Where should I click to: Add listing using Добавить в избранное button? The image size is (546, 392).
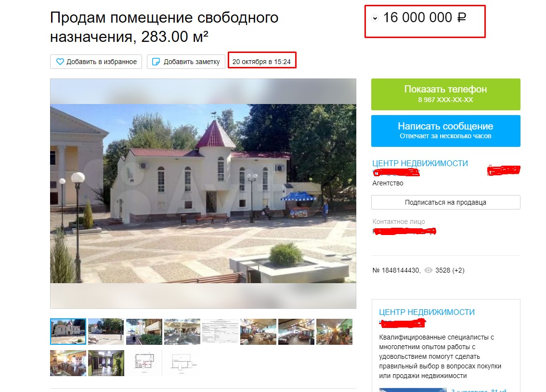click(x=96, y=62)
